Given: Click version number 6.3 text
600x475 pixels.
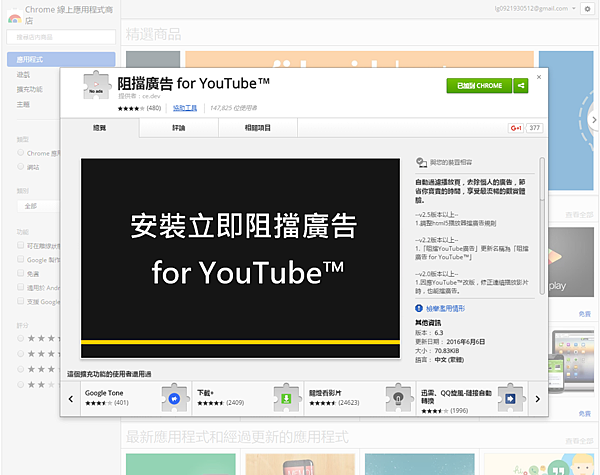Looking at the screenshot, I should click(x=439, y=333).
